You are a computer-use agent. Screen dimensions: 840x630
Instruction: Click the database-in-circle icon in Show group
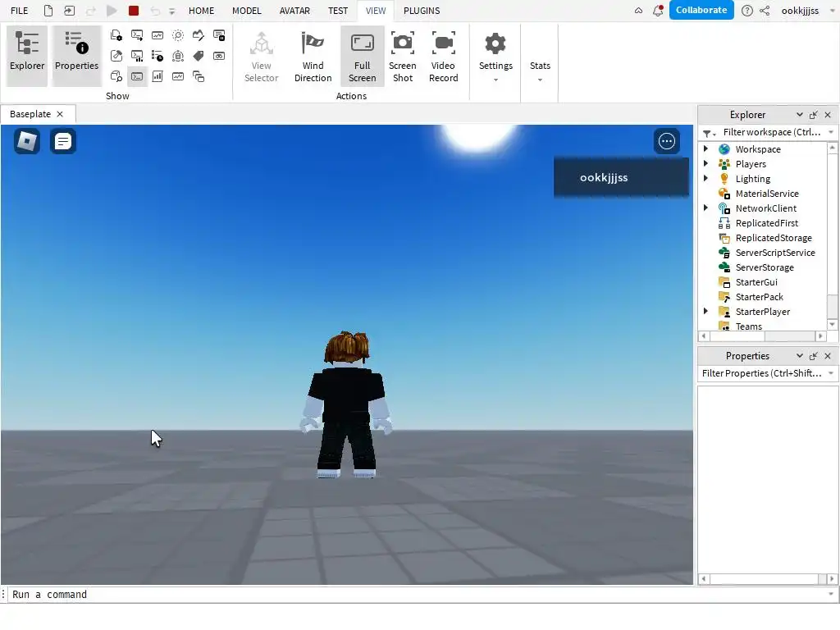[178, 56]
